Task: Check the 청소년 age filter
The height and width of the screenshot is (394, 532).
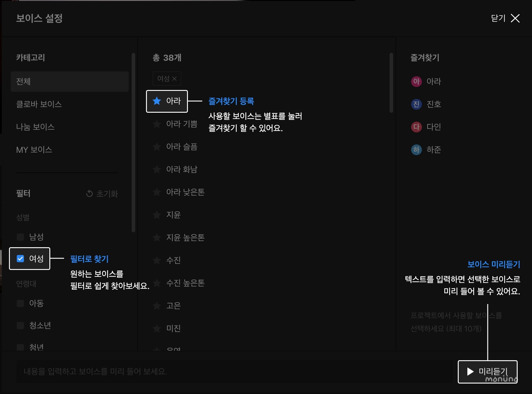Action: click(x=20, y=325)
